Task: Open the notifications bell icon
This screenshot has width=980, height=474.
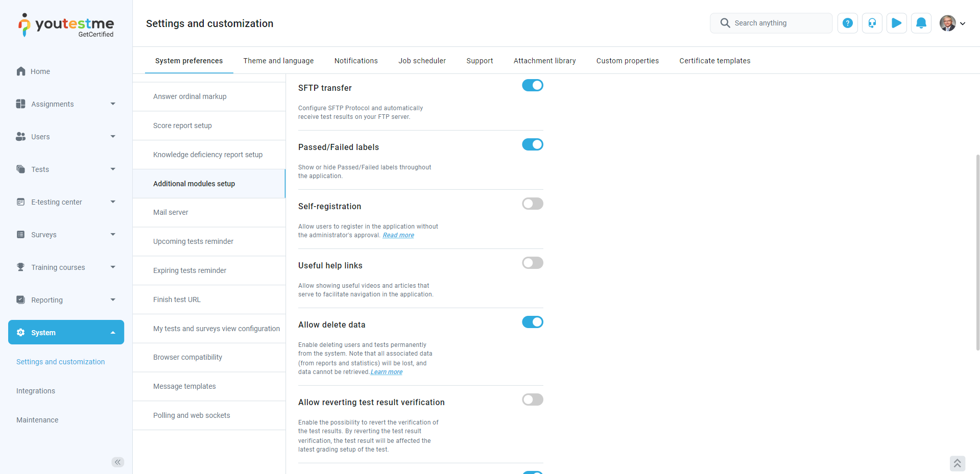Action: coord(921,23)
